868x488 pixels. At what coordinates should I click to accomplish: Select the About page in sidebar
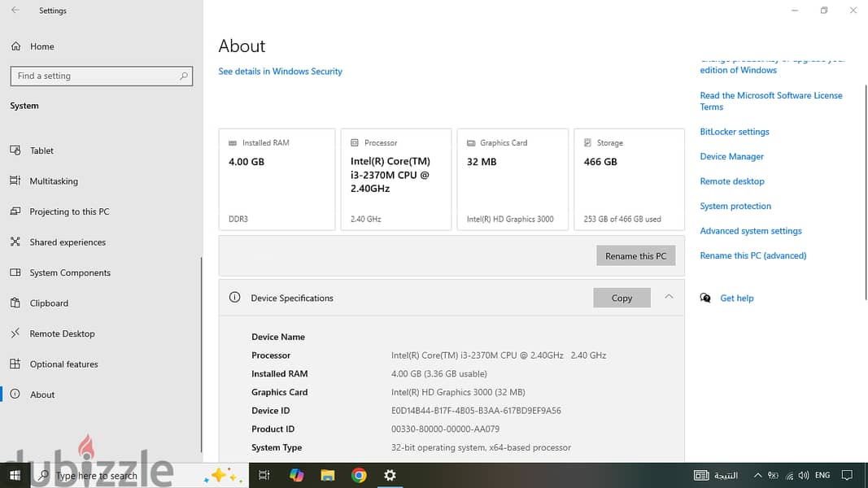pos(42,394)
